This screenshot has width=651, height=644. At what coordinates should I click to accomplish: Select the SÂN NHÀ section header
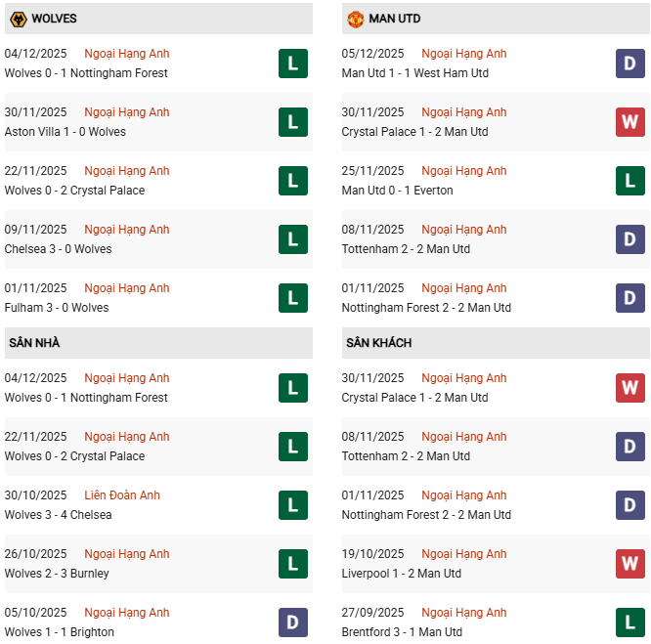coord(34,343)
